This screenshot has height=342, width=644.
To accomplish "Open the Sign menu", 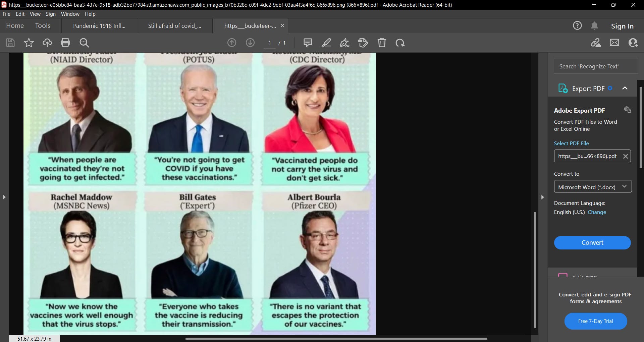I will 51,14.
